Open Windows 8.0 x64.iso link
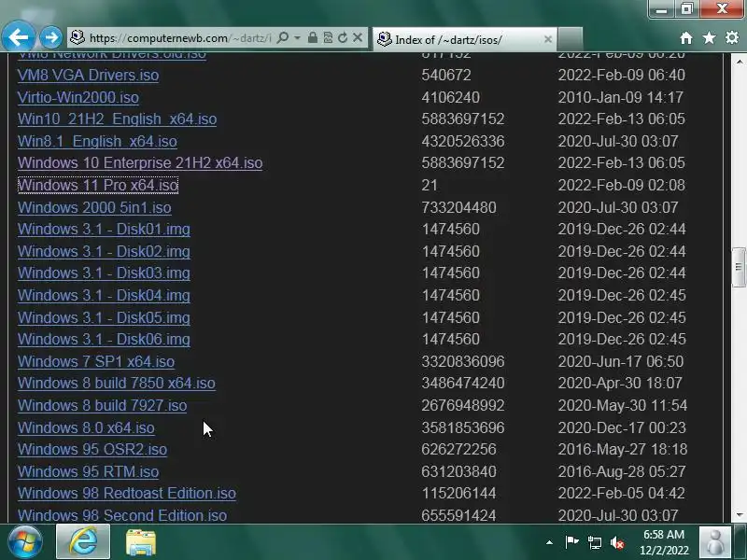The width and height of the screenshot is (747, 560). 86,427
